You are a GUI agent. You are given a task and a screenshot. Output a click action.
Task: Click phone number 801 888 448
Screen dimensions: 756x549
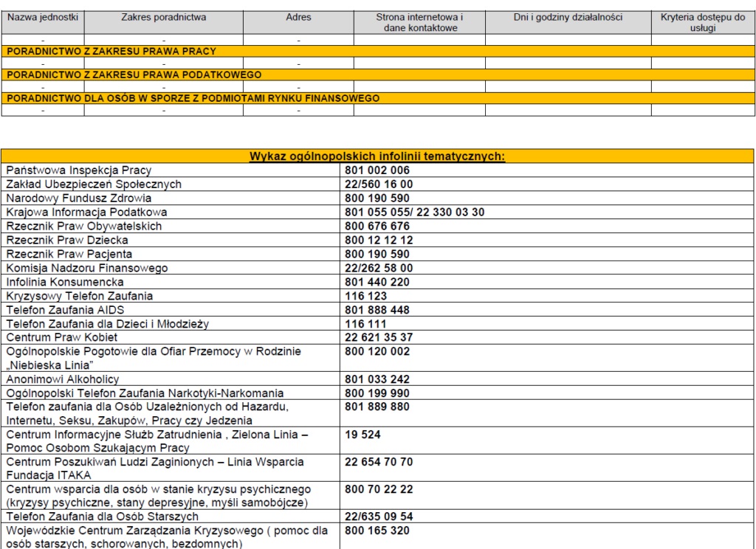coord(377,310)
